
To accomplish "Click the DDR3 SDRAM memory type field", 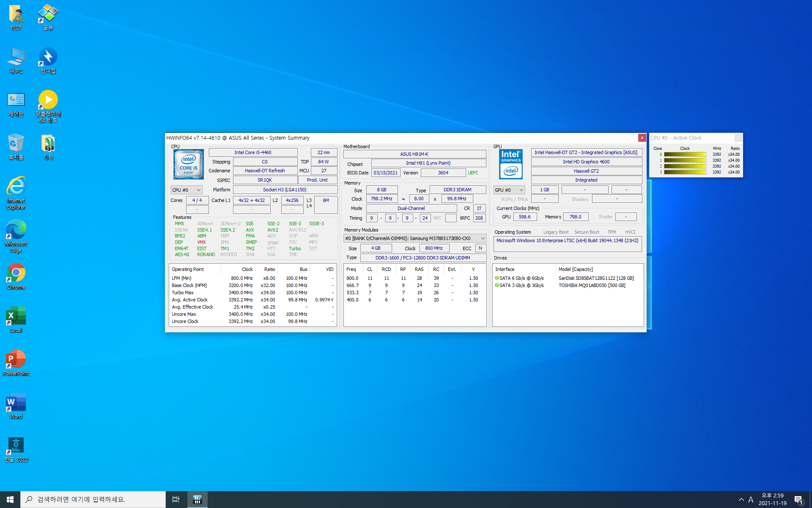I will [x=458, y=190].
